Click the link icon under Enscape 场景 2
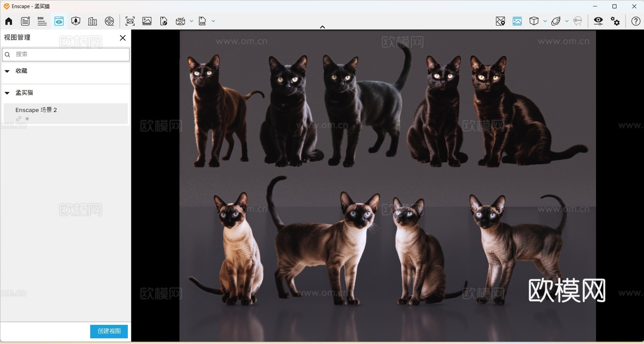Screen dimensions: 644x344 [19, 119]
